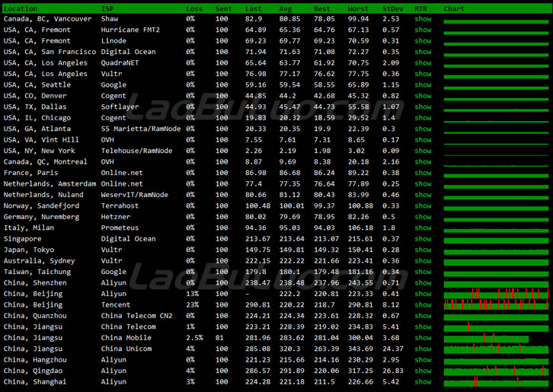Open show link for Shenzhen Aliyun

(423, 282)
